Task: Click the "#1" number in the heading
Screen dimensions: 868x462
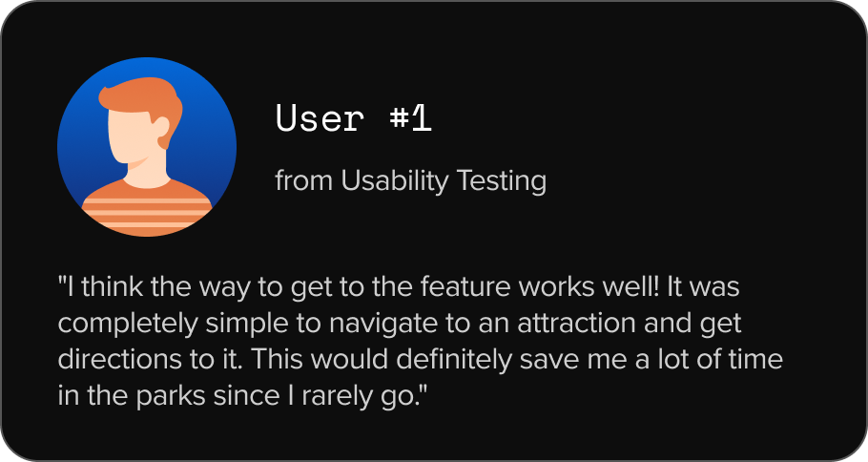Action: (410, 118)
